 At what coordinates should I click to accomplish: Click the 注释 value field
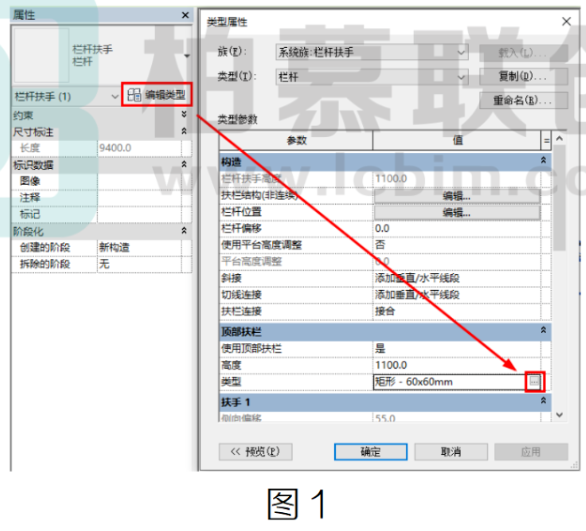(x=139, y=198)
